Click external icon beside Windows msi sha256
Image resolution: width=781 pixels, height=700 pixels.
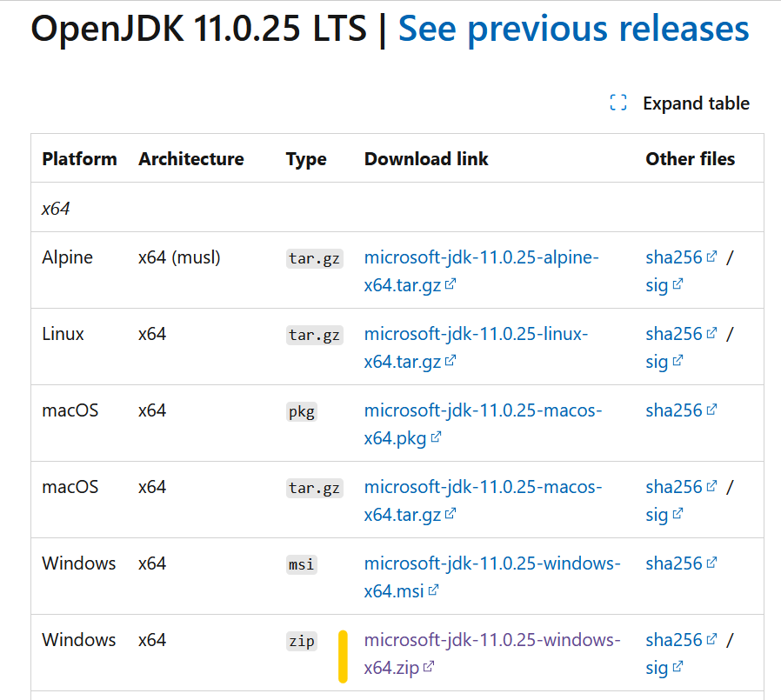[x=711, y=563]
